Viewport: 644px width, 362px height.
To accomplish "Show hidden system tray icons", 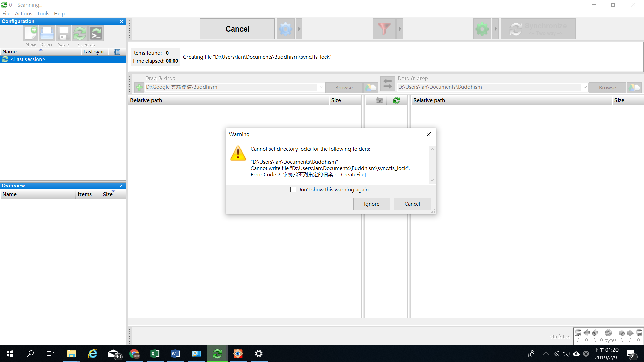I will click(x=546, y=354).
